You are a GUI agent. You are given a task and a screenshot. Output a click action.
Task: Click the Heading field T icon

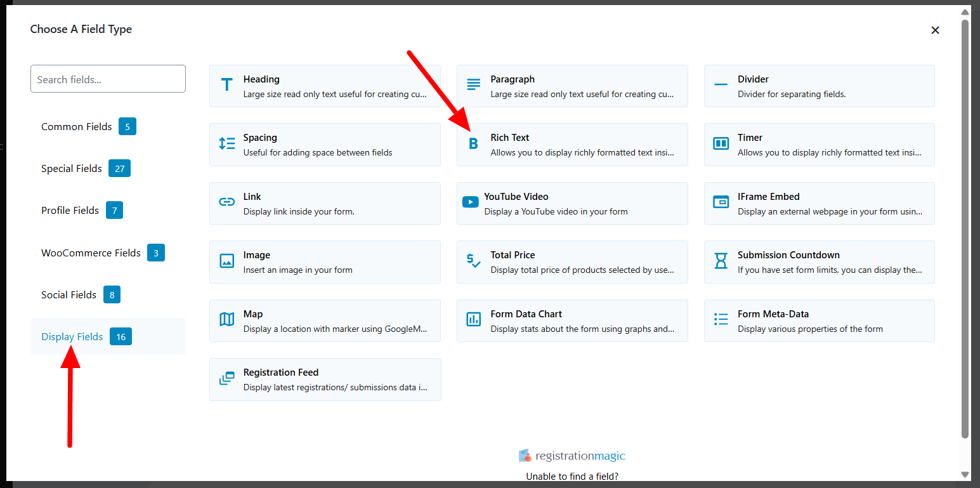[x=226, y=85]
